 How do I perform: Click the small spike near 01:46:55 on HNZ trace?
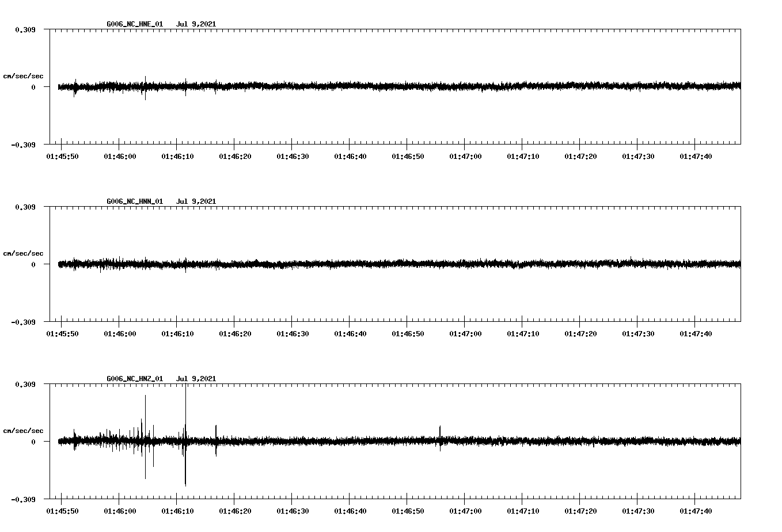coord(440,429)
